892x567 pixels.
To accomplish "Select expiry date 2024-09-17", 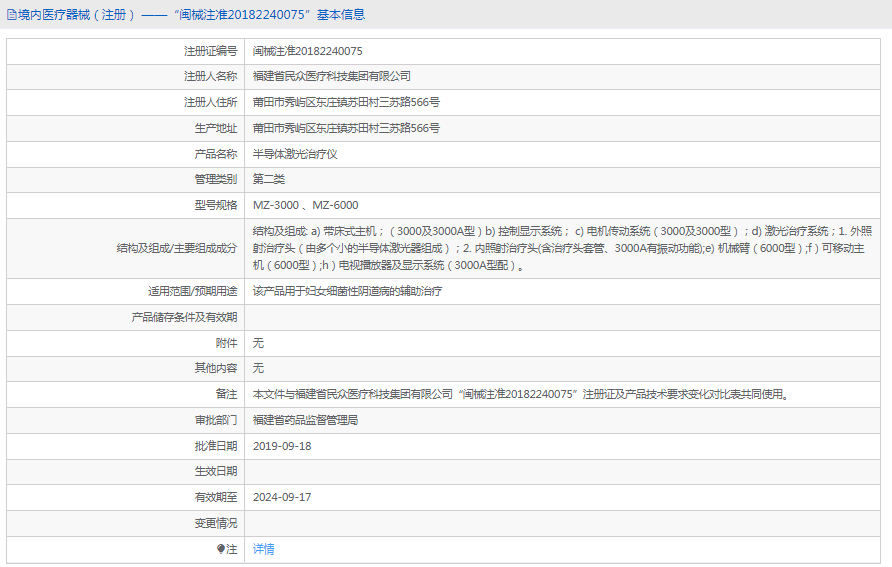I will pos(282,497).
